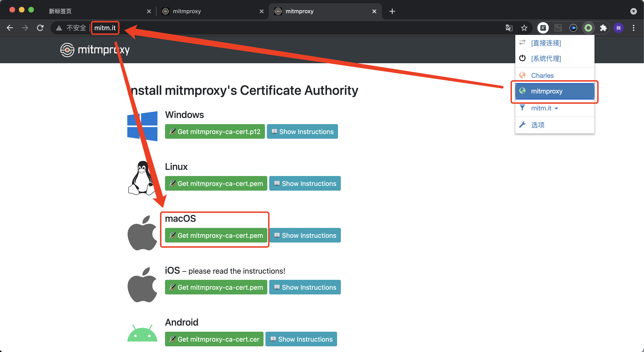
Task: Download Android mitmproxy-ca-cert.cer
Action: tap(214, 339)
